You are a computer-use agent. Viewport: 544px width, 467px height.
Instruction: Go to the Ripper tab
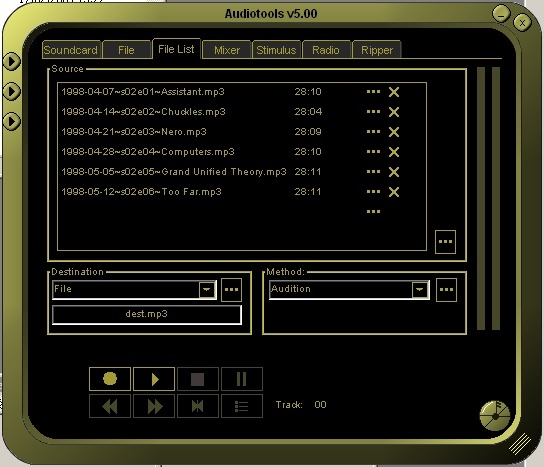pos(377,50)
